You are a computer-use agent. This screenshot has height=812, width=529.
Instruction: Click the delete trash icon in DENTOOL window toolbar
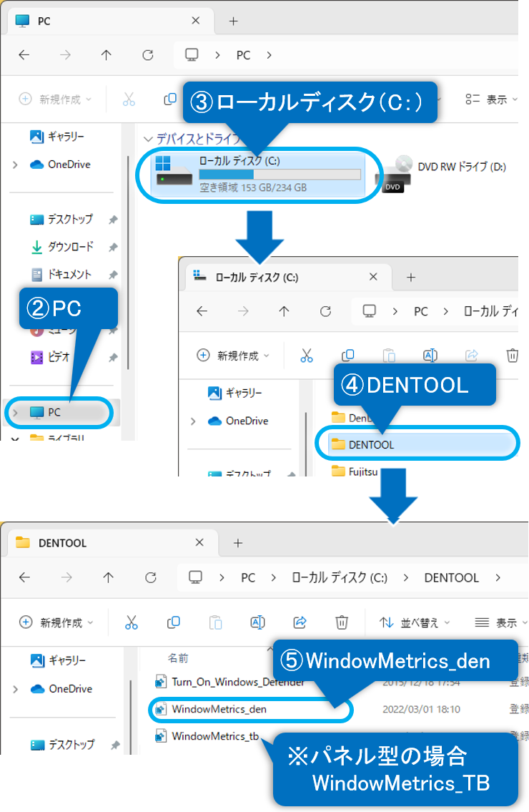click(x=342, y=622)
